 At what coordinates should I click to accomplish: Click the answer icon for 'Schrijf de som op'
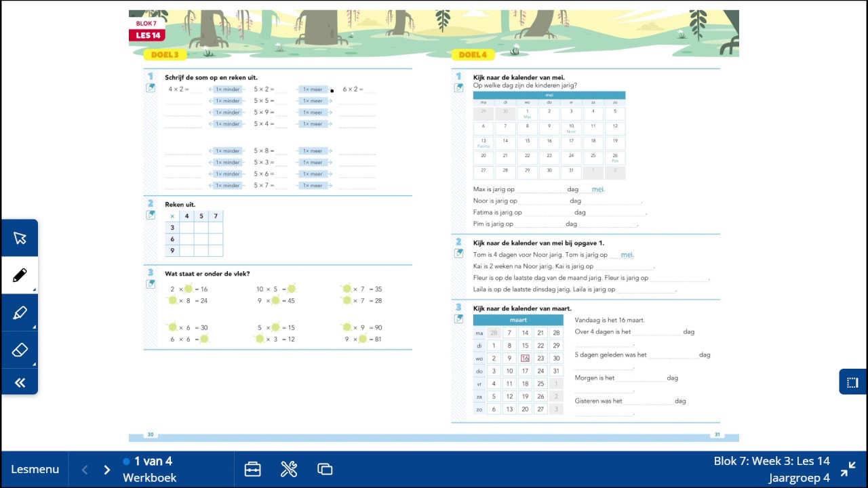click(x=151, y=87)
